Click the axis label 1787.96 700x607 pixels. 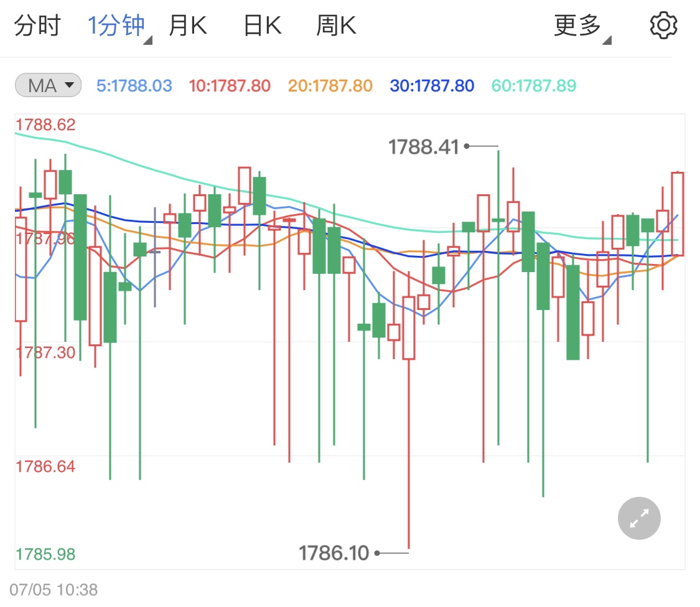(45, 238)
